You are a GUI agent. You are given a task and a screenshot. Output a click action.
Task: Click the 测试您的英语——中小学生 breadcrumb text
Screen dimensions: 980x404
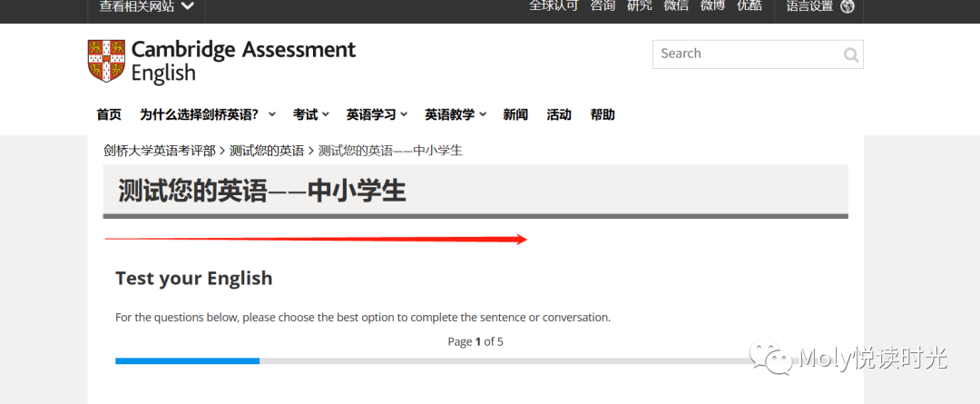click(x=390, y=151)
